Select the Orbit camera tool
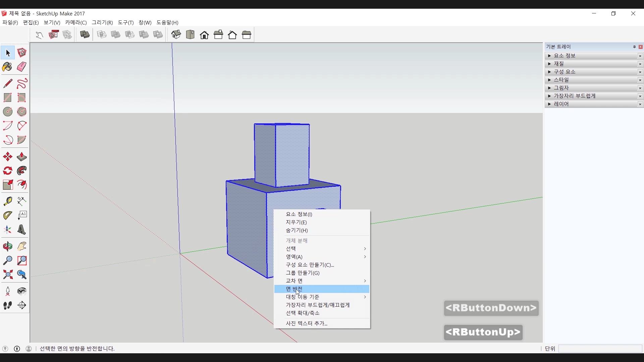The width and height of the screenshot is (644, 362). tap(7, 247)
